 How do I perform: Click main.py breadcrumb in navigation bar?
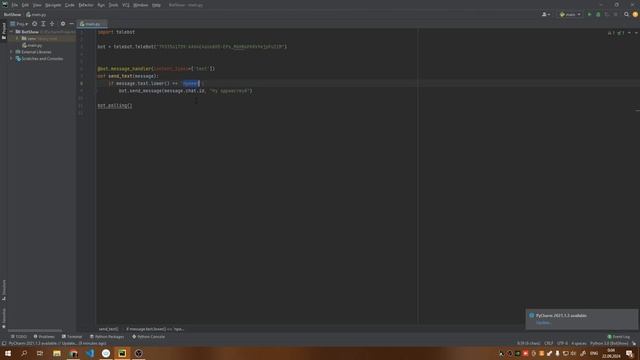[x=36, y=14]
